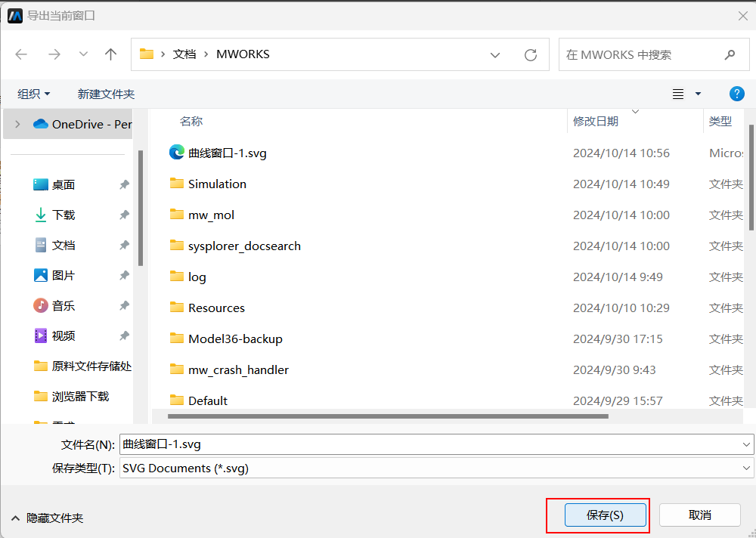Refresh the MWORKS folder view
This screenshot has height=538, width=756.
(531, 55)
